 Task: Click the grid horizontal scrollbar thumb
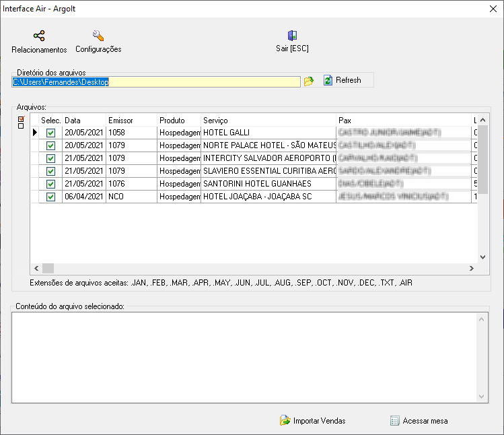(x=48, y=268)
